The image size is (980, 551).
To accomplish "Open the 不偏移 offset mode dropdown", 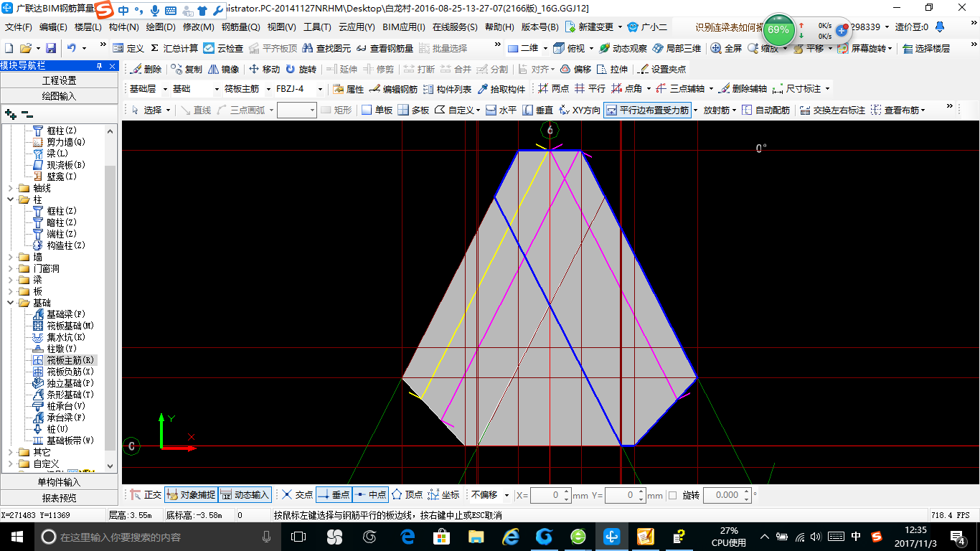I will 507,495.
